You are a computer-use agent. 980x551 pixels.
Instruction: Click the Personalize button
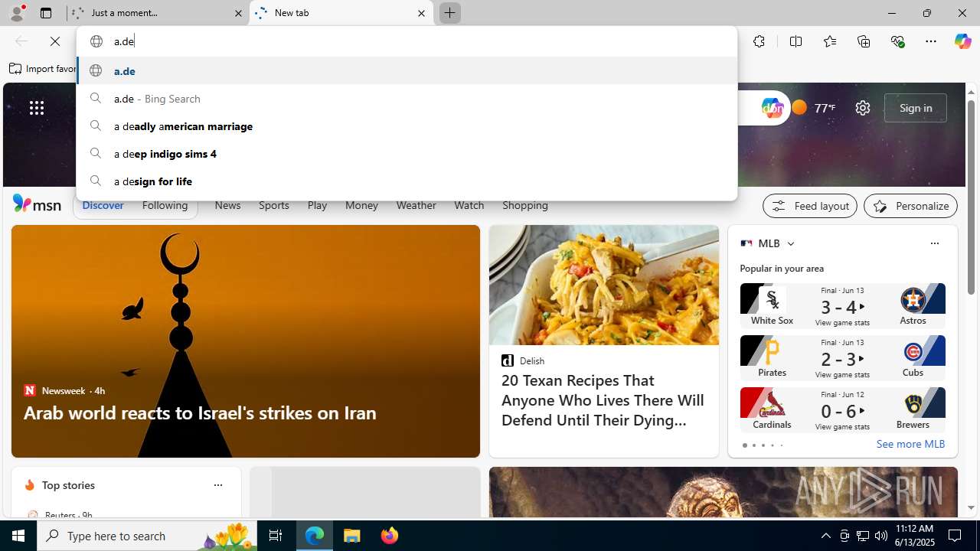coord(910,206)
